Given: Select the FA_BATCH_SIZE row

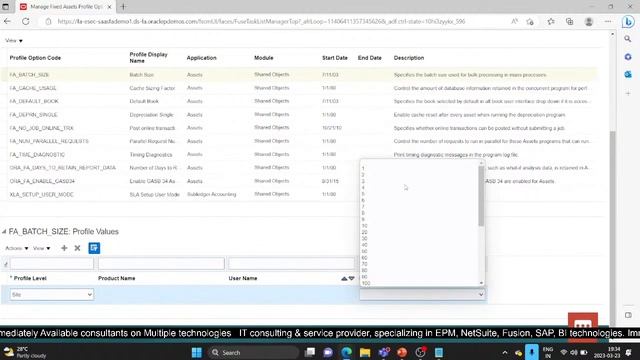Looking at the screenshot, I should click(x=299, y=75).
